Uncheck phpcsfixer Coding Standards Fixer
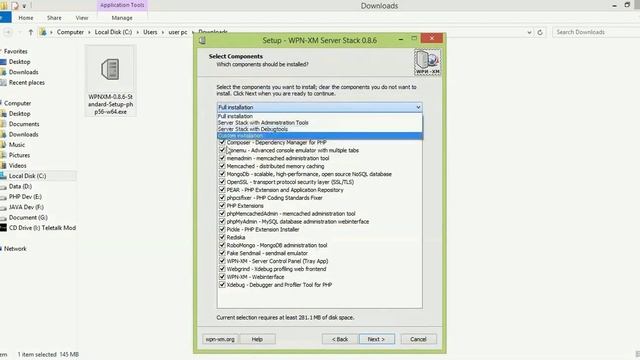 (x=222, y=198)
